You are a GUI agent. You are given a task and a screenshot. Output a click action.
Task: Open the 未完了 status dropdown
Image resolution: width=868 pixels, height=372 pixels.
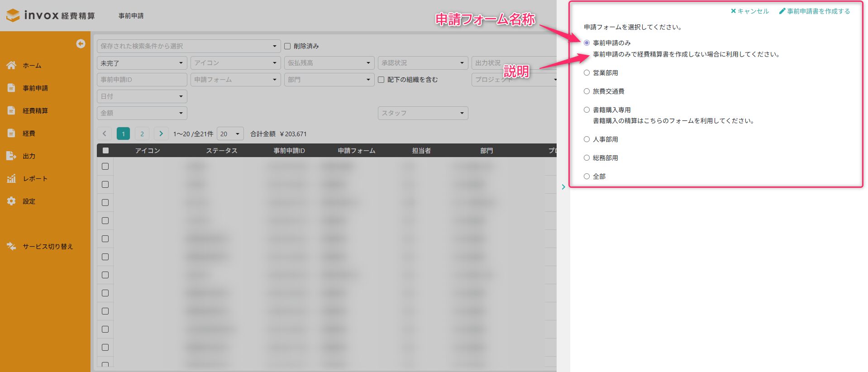142,63
